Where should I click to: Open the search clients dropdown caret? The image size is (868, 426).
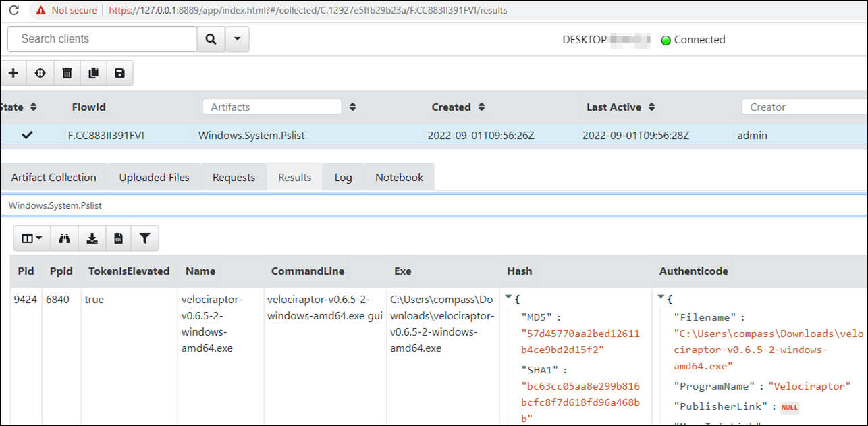tap(237, 39)
